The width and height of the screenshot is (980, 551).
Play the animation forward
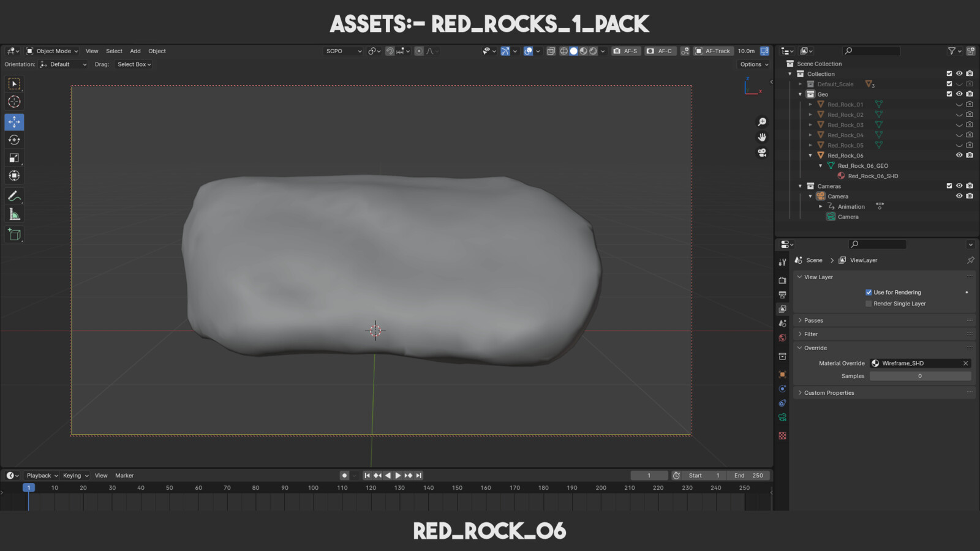398,476
